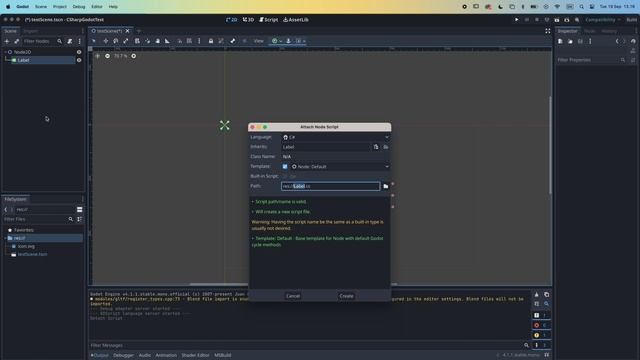
Task: Attach script icon beside Filter Nodes
Action: click(x=70, y=41)
